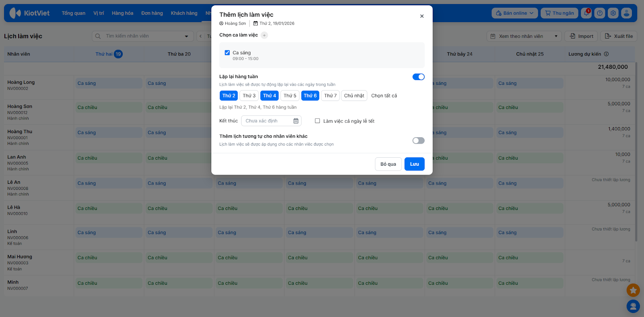Open the user account avatar icon
644x317 pixels.
coord(626,13)
